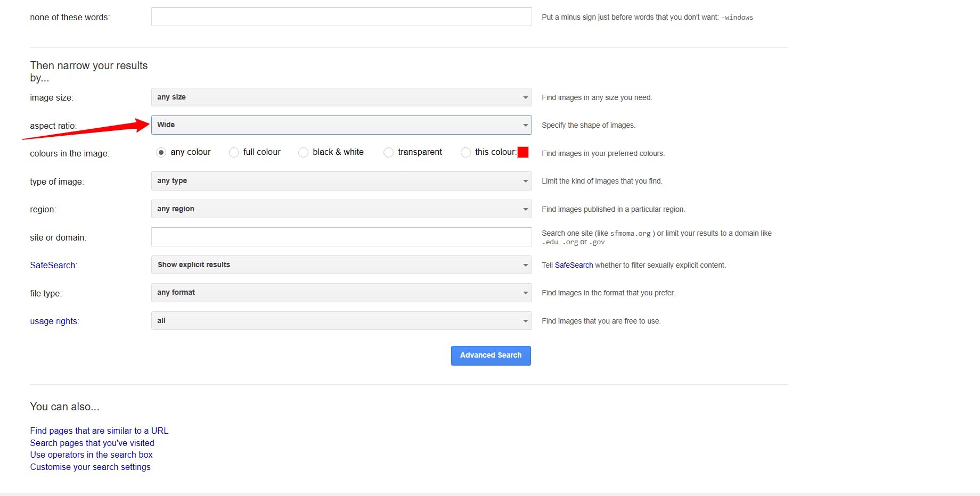
Task: Click 'Limit the kind of images that you find.' text
Action: (602, 181)
